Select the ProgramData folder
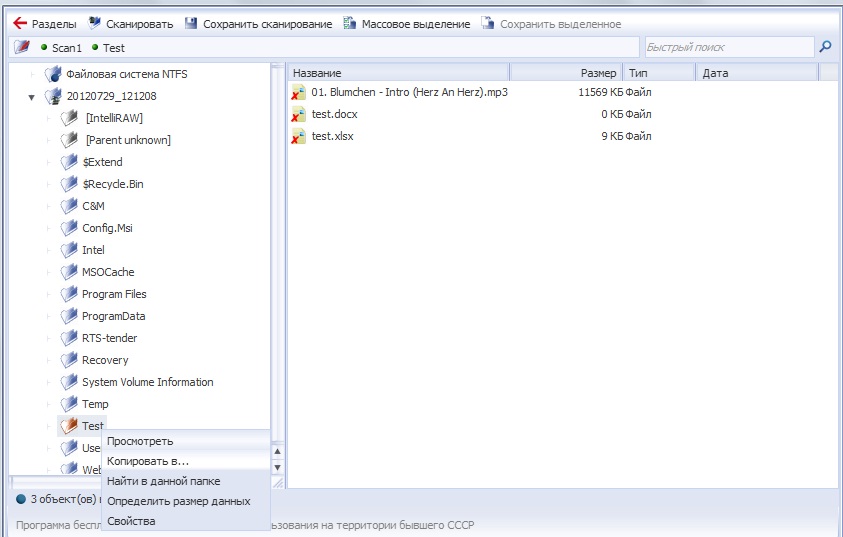Image resolution: width=843 pixels, height=537 pixels. [113, 316]
